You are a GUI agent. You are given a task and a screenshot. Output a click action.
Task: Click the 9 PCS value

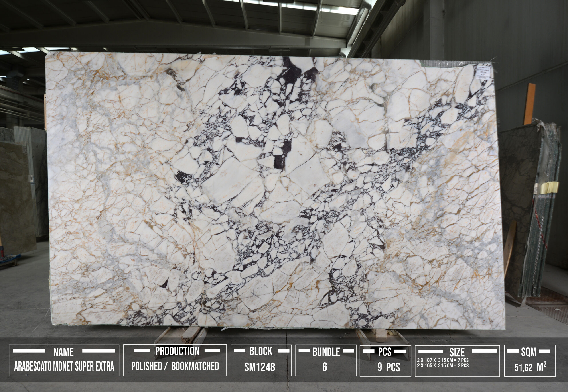coord(389,367)
